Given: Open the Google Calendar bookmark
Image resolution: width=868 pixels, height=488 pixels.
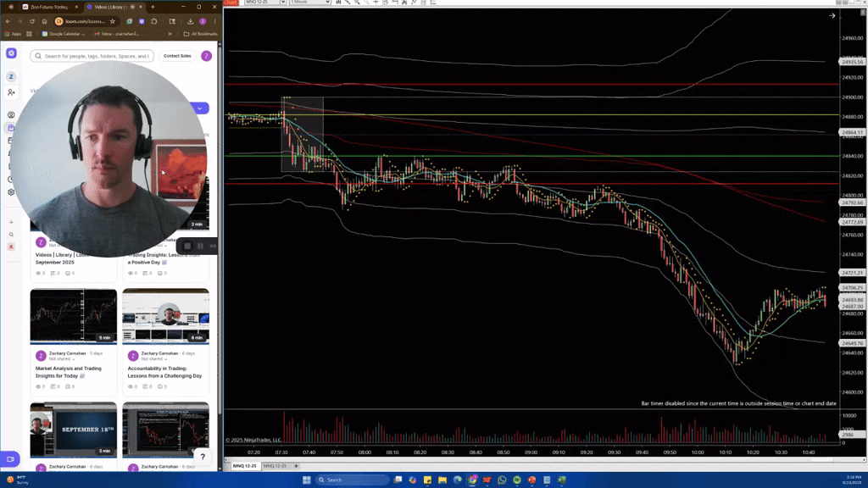Looking at the screenshot, I should pyautogui.click(x=64, y=34).
